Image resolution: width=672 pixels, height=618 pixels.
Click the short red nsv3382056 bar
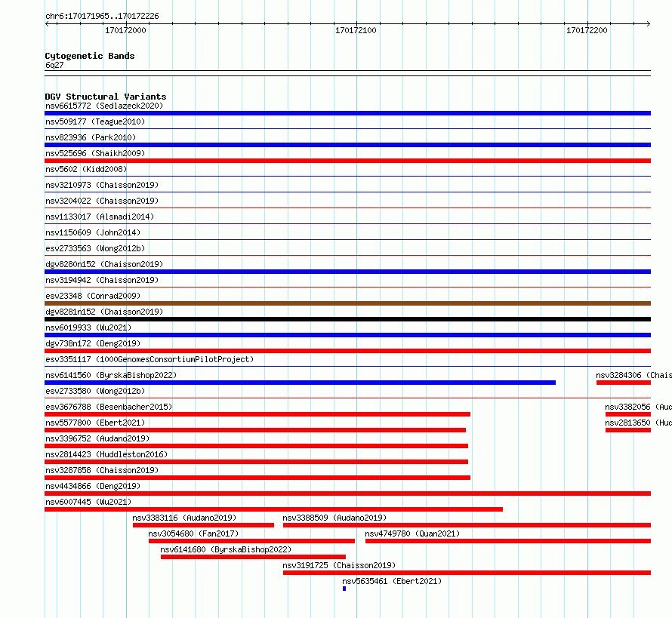pyautogui.click(x=628, y=414)
